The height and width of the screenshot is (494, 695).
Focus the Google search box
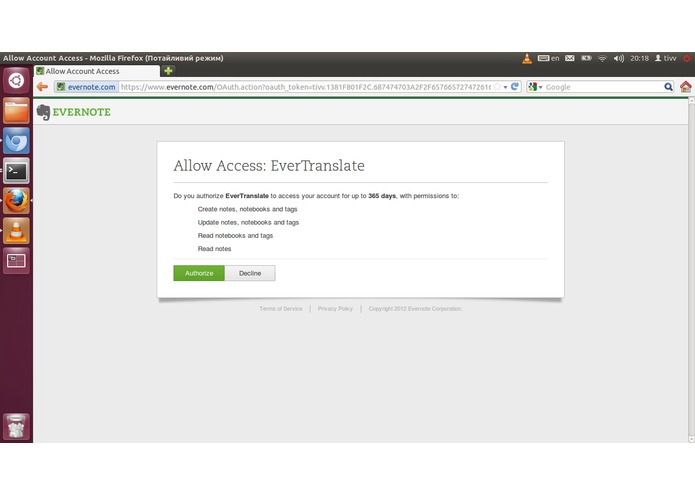[603, 87]
